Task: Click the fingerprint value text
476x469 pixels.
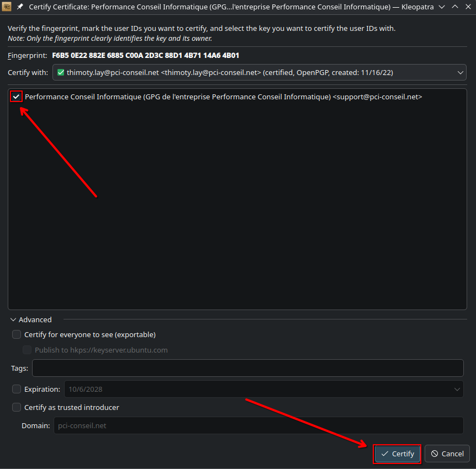Action: tap(145, 56)
